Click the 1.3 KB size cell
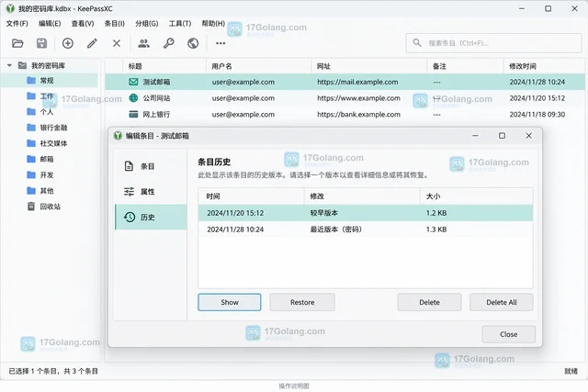Image resolution: width=588 pixels, height=392 pixels. (436, 230)
